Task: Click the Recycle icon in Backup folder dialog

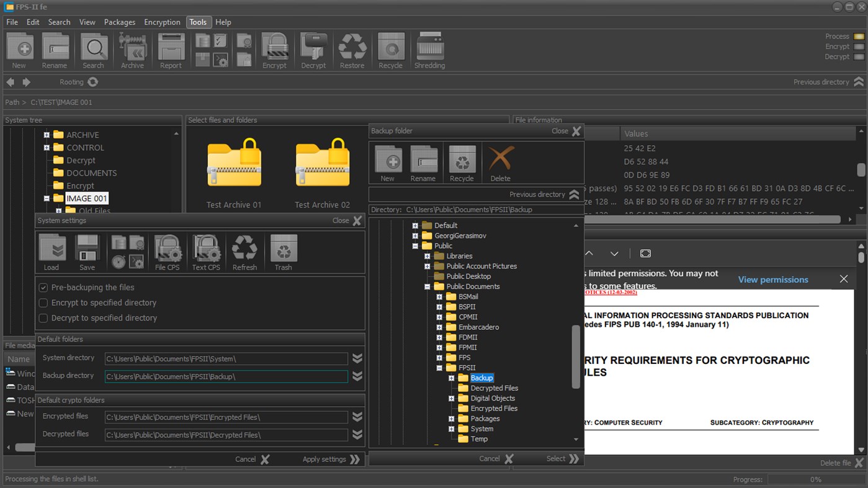Action: click(x=462, y=161)
